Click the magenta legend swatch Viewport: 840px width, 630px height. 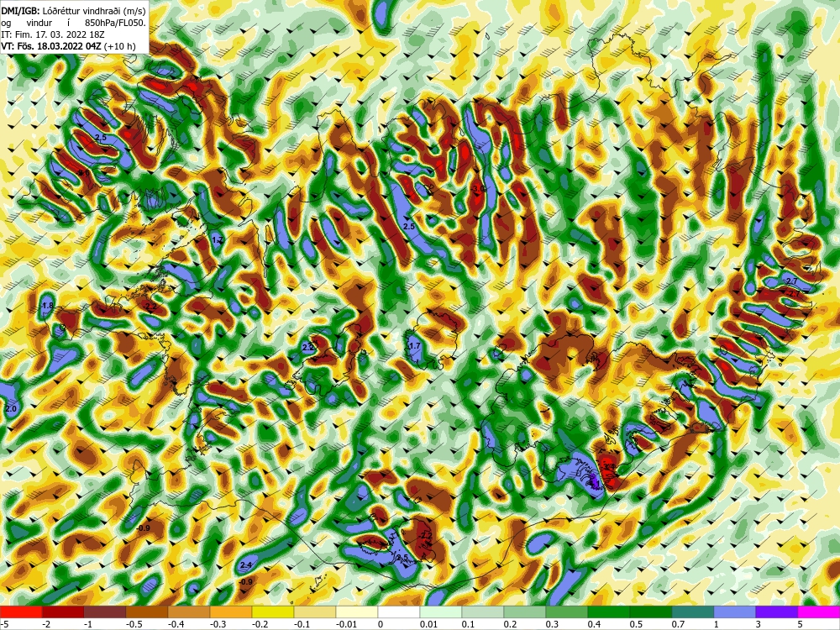(x=819, y=612)
